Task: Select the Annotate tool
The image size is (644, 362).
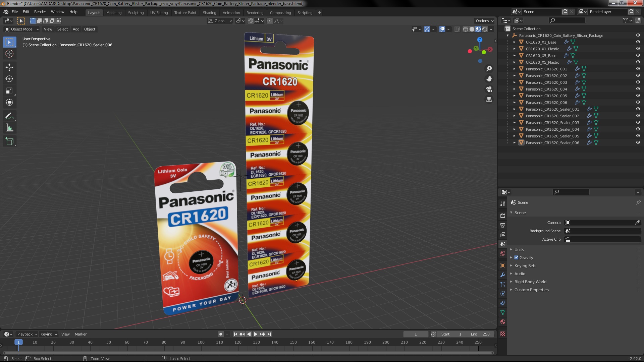Action: (9, 116)
